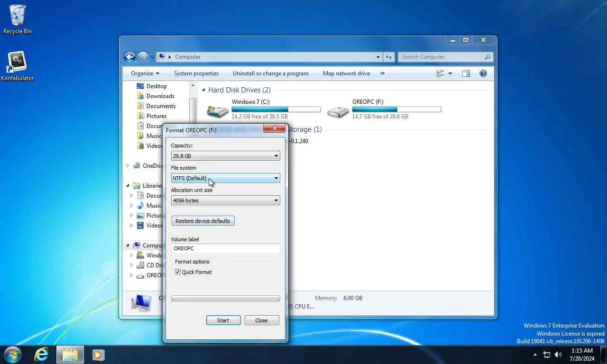Click the Volume label text field
The height and width of the screenshot is (364, 607).
click(x=225, y=248)
